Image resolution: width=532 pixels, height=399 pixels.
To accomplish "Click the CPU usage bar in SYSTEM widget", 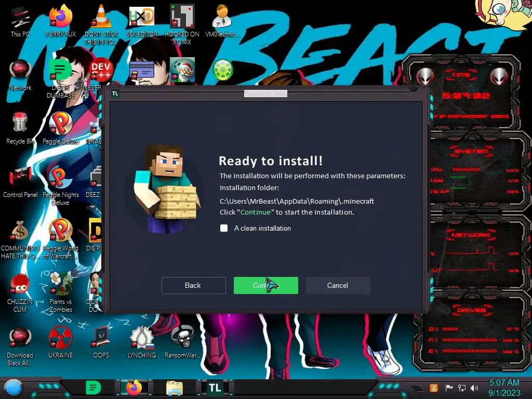I will coord(466,169).
